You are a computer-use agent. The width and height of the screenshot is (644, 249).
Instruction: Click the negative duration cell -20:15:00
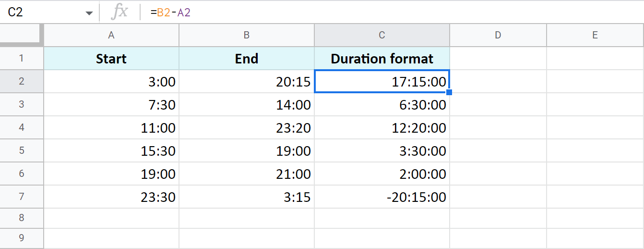coord(382,197)
